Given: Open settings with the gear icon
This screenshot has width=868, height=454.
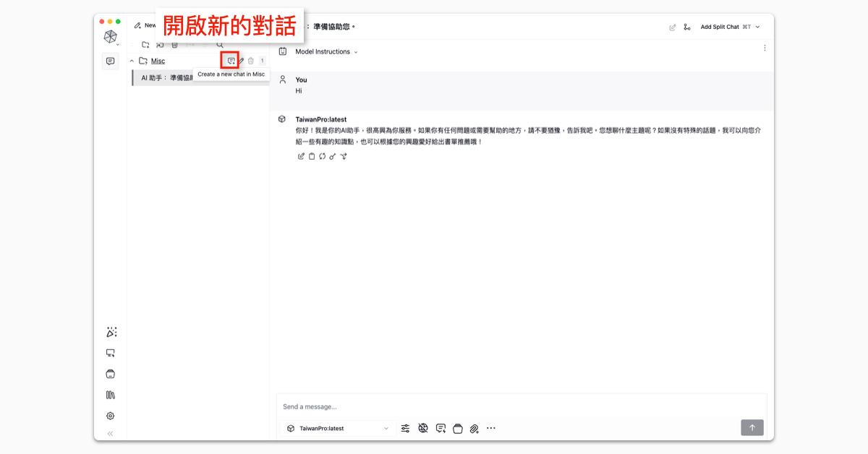Looking at the screenshot, I should tap(111, 416).
